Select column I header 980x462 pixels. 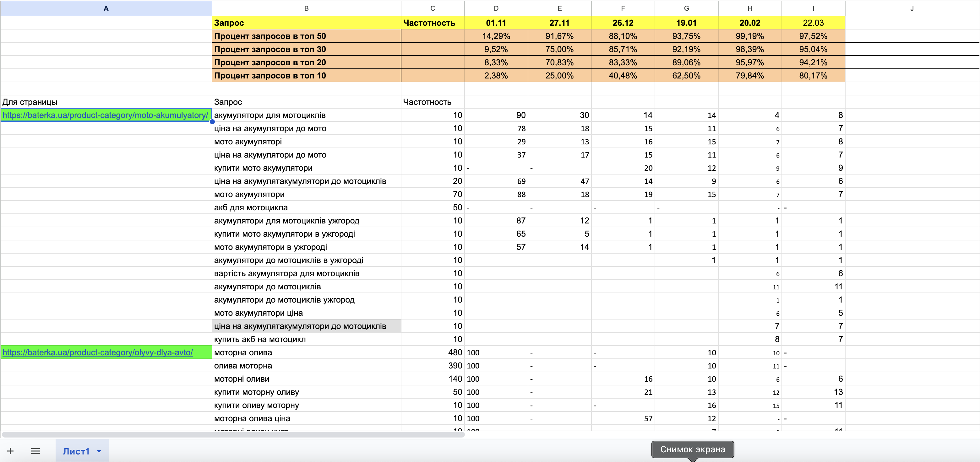(814, 8)
